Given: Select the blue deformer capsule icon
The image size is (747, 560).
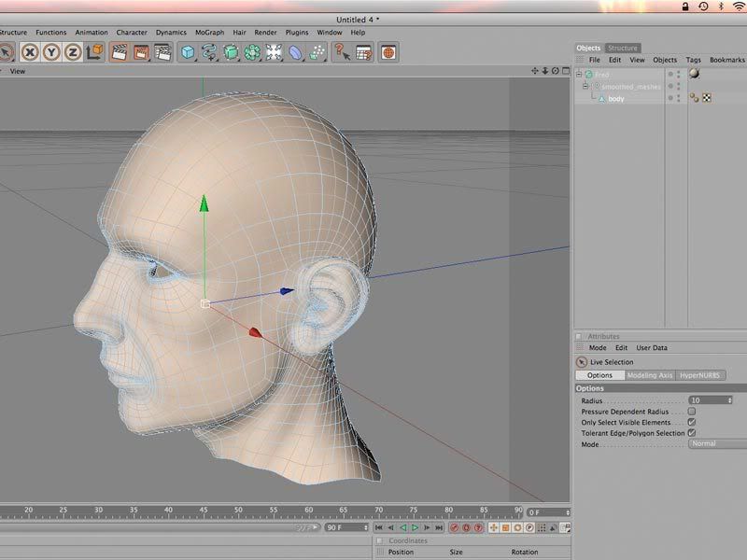Looking at the screenshot, I should click(x=296, y=52).
